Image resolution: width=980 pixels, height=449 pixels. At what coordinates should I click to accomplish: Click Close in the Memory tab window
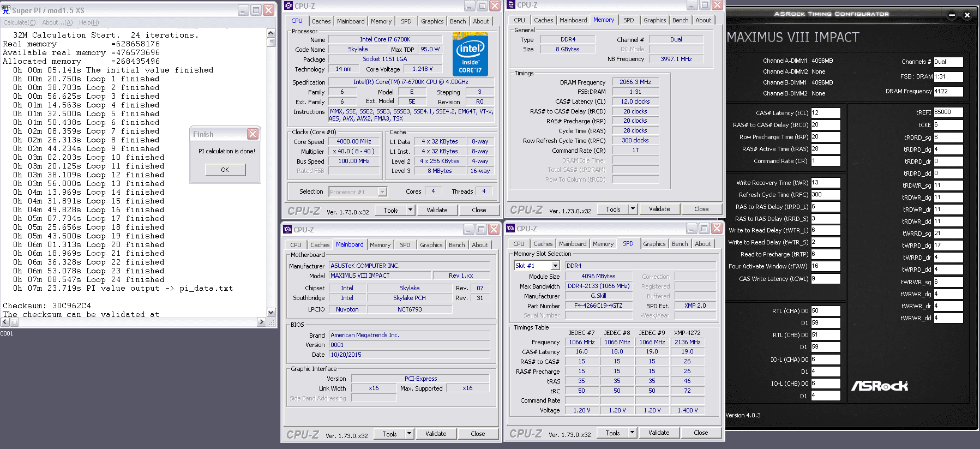coord(701,209)
